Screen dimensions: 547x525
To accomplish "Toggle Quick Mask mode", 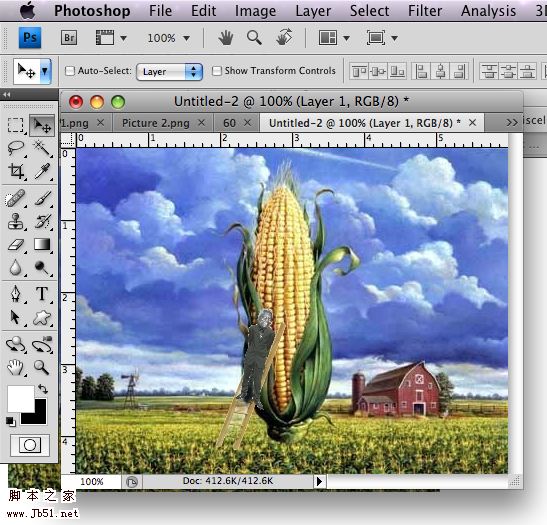I will tap(30, 445).
